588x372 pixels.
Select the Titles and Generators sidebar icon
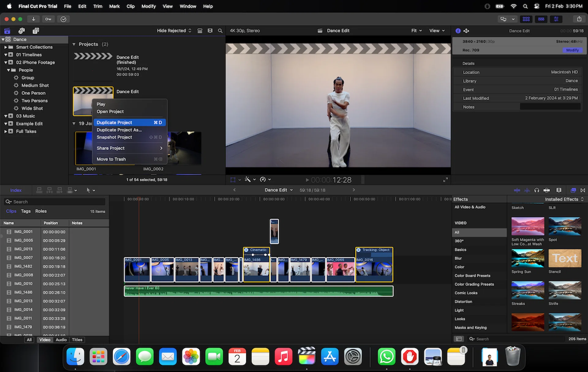[36, 31]
